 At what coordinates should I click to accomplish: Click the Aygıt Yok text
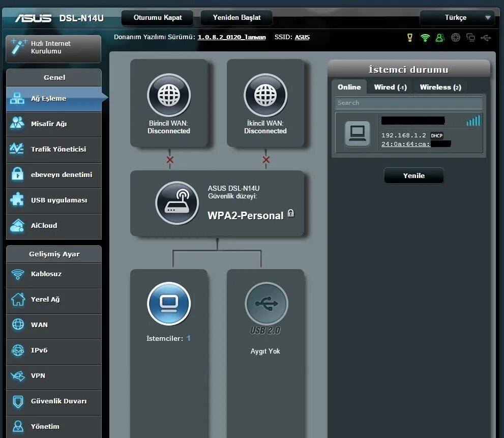265,351
